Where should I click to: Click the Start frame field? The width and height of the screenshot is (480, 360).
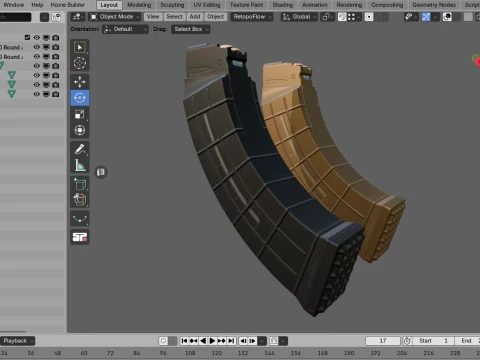pyautogui.click(x=434, y=341)
